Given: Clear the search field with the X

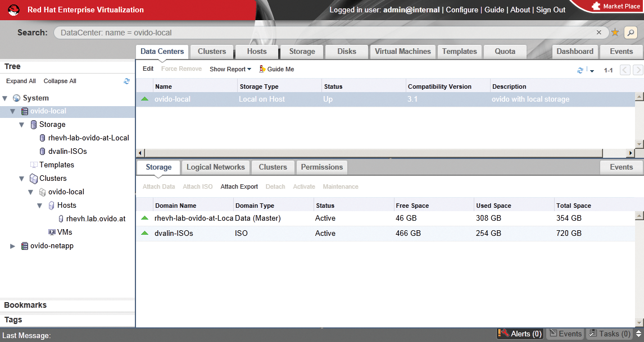Looking at the screenshot, I should point(598,32).
